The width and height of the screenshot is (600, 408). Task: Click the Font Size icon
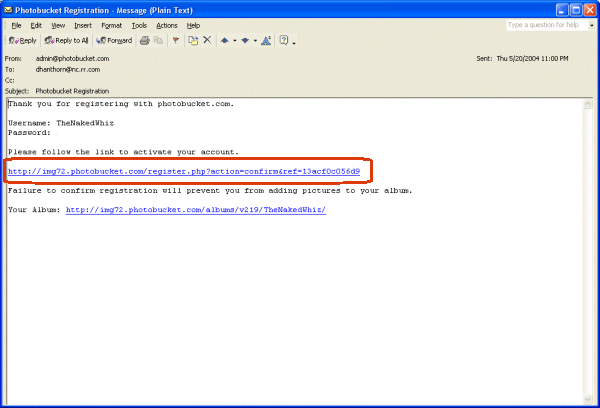point(266,40)
